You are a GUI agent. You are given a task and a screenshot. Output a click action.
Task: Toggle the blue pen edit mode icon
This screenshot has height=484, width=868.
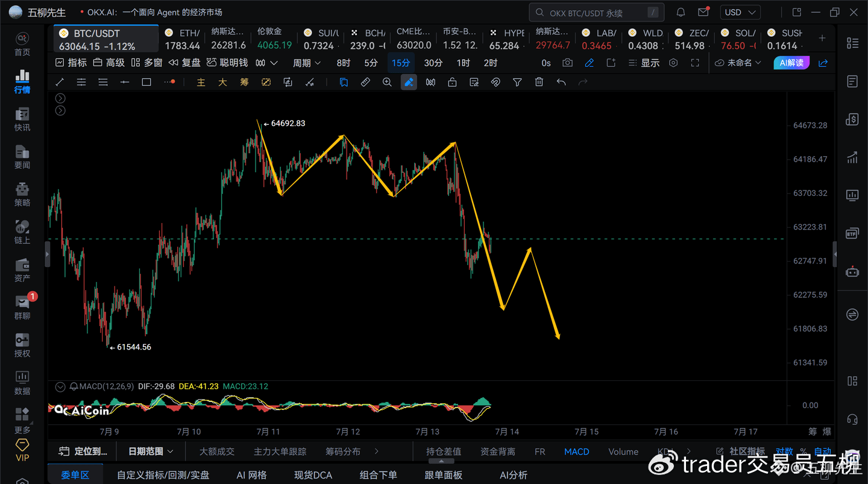point(590,63)
